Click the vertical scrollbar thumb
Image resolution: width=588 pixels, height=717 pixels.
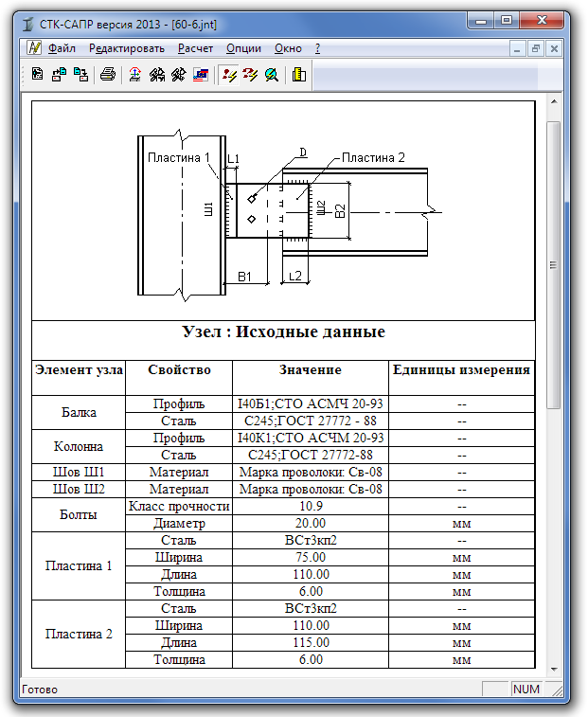554,265
